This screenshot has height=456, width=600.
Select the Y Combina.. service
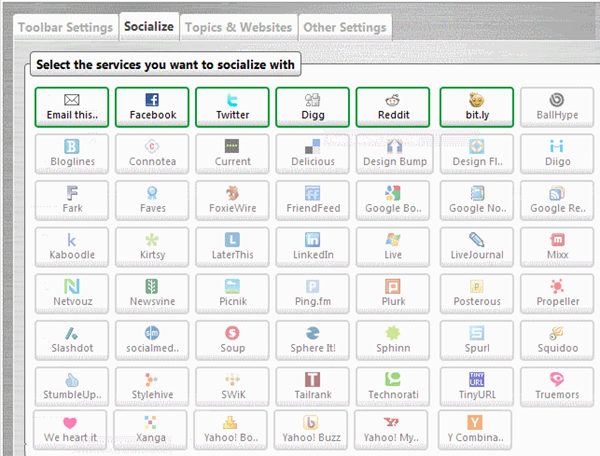click(475, 430)
